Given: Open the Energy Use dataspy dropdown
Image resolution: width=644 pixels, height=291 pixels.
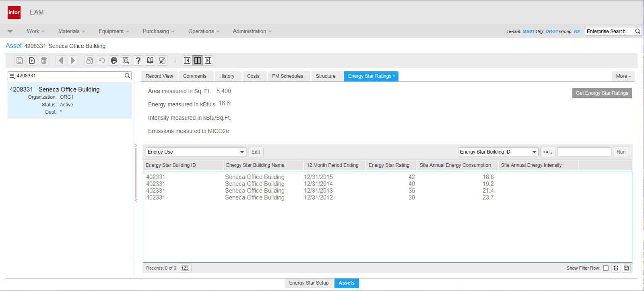Looking at the screenshot, I should (242, 152).
